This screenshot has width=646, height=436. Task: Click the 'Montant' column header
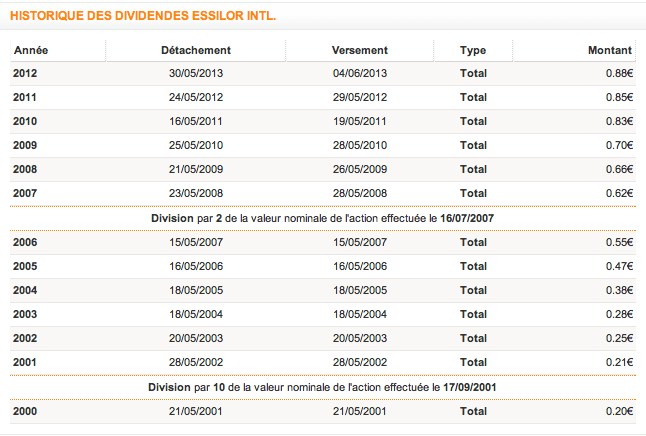click(x=610, y=50)
